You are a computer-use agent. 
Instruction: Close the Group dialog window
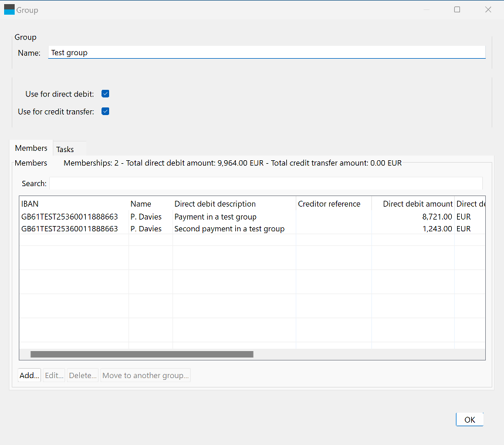coord(488,10)
